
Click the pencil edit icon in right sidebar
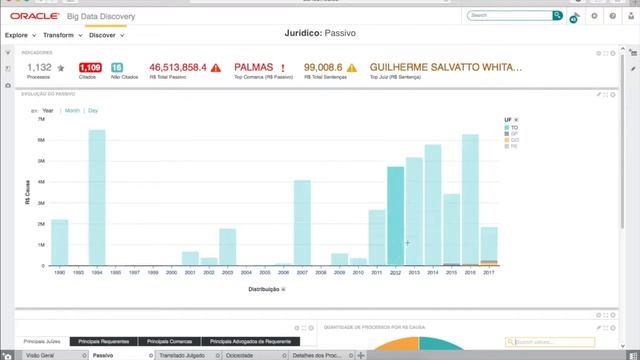click(633, 69)
